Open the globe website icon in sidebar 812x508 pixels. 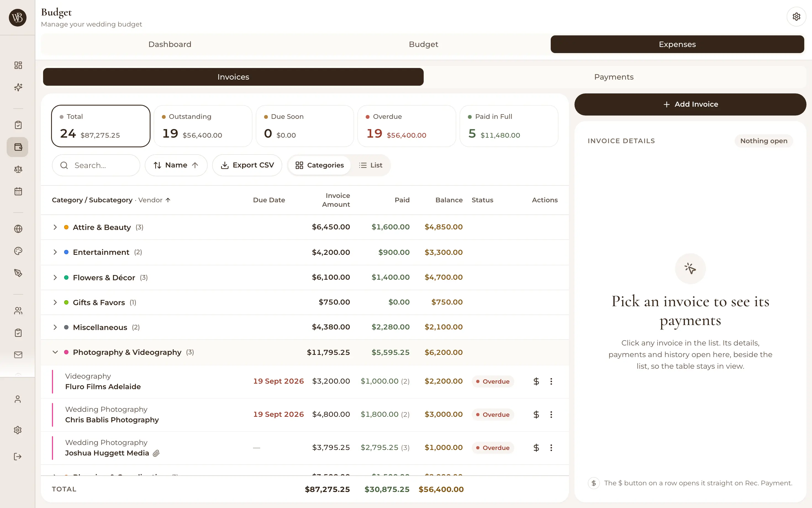(18, 229)
